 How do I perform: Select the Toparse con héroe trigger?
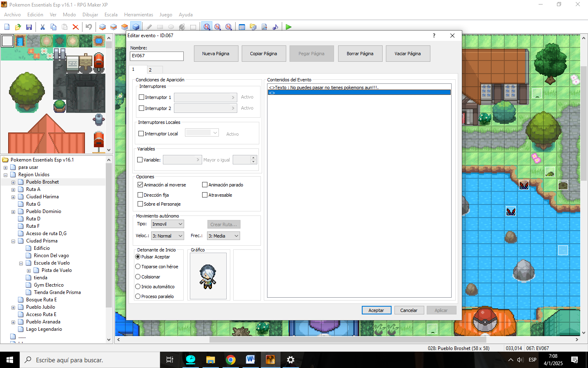(x=138, y=267)
